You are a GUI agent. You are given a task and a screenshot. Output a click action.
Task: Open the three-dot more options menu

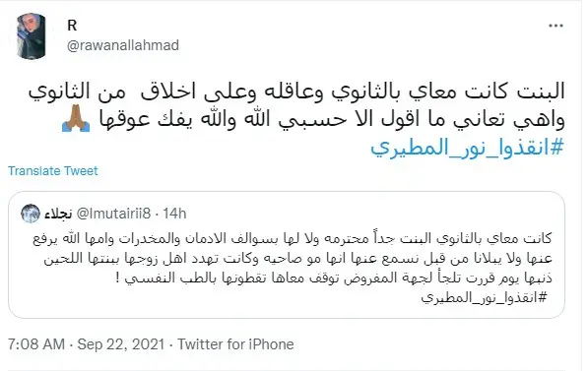point(555,26)
